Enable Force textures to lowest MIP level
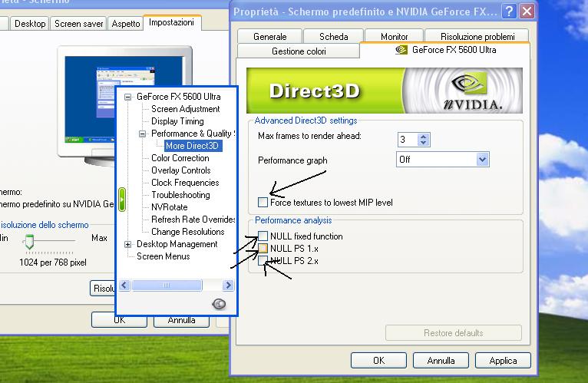The height and width of the screenshot is (383, 588). tap(263, 203)
